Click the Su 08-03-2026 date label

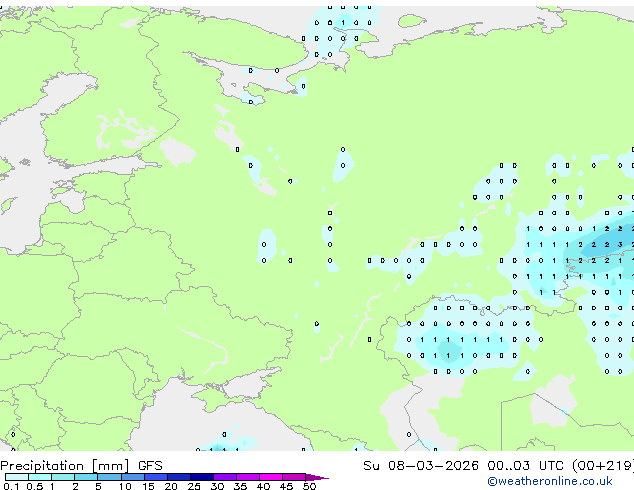421,466
